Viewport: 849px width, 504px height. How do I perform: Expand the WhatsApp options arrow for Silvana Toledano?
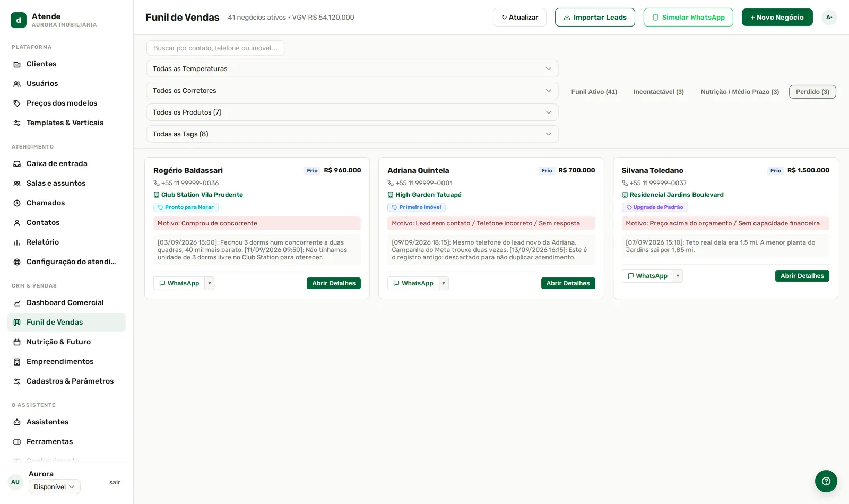(678, 276)
